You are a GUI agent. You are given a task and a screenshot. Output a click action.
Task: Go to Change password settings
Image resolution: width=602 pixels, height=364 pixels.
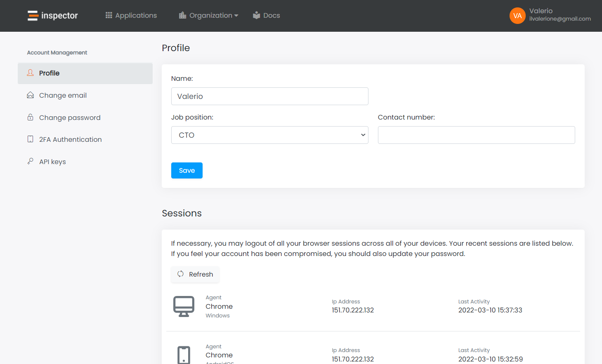point(85,117)
